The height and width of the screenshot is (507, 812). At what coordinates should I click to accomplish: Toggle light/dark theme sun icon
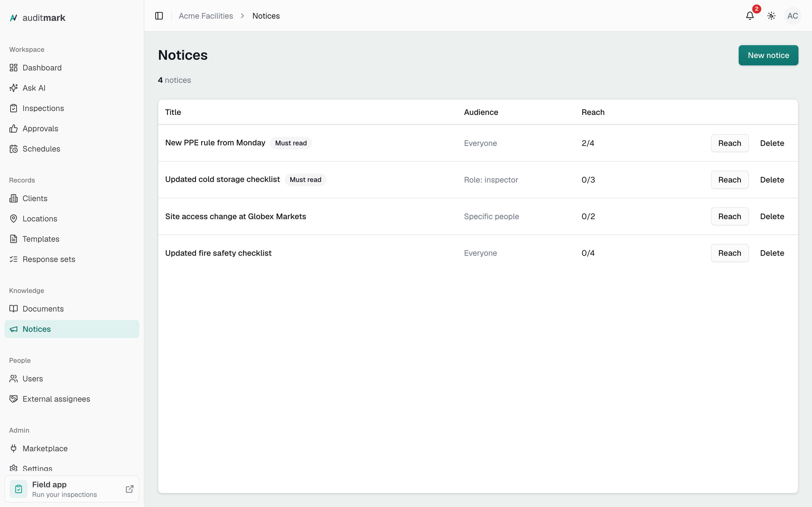point(771,16)
